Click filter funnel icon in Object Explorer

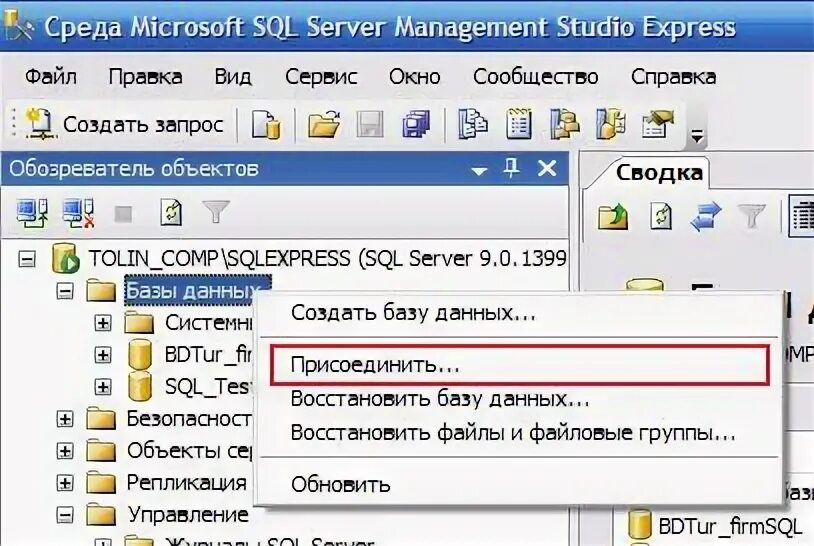216,212
